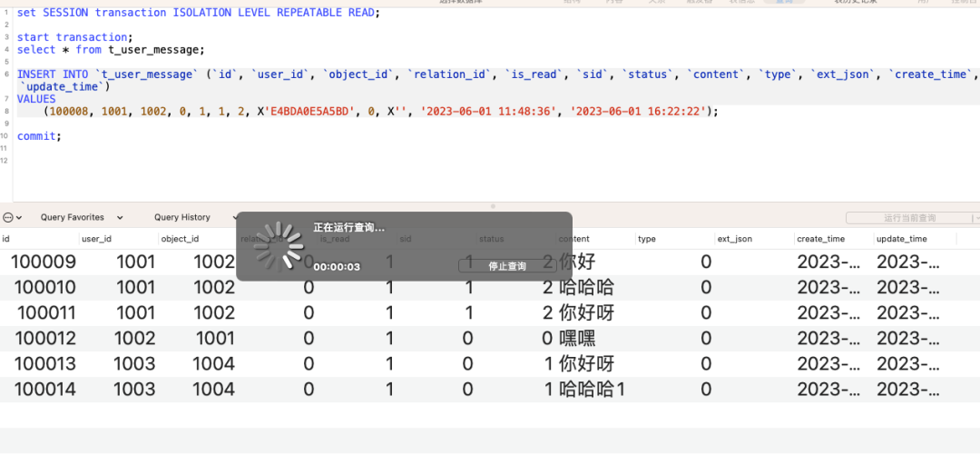Viewport: 980px width, 455px height.
Task: Click the type column header
Action: (x=675, y=239)
